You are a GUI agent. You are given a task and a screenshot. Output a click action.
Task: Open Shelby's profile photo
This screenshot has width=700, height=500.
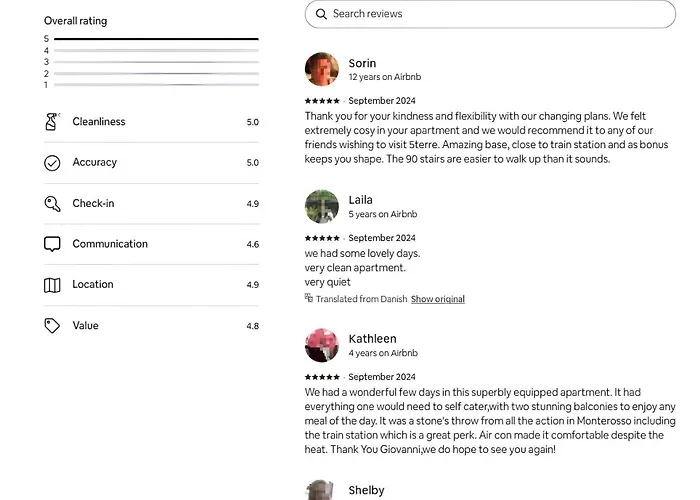[x=322, y=491]
